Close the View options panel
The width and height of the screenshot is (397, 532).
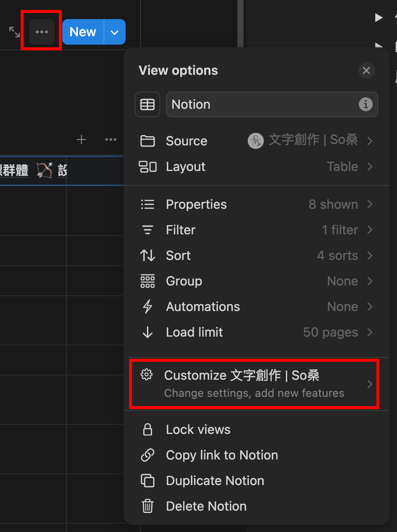(x=366, y=71)
